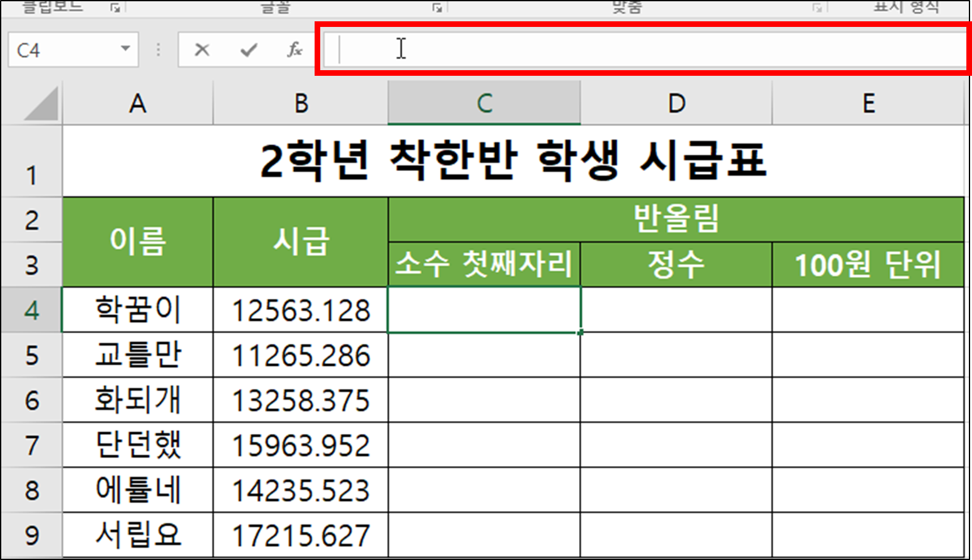Screen dimensions: 972x560
Task: Click the title cell 2학년 착한반 학생 시급표
Action: click(x=514, y=160)
